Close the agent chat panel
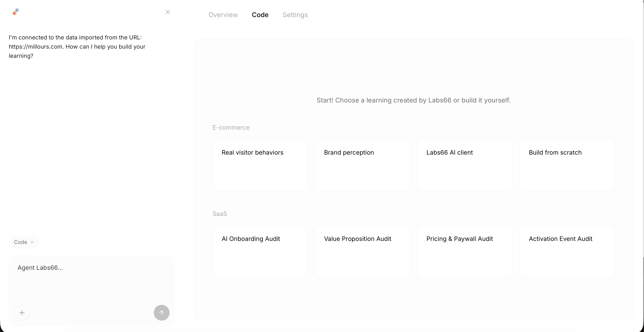 [168, 12]
